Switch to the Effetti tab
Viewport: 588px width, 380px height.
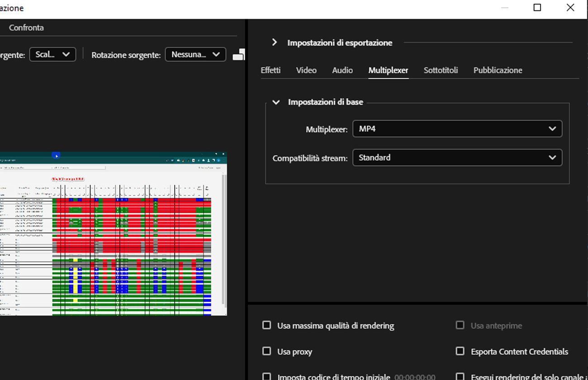pos(270,71)
